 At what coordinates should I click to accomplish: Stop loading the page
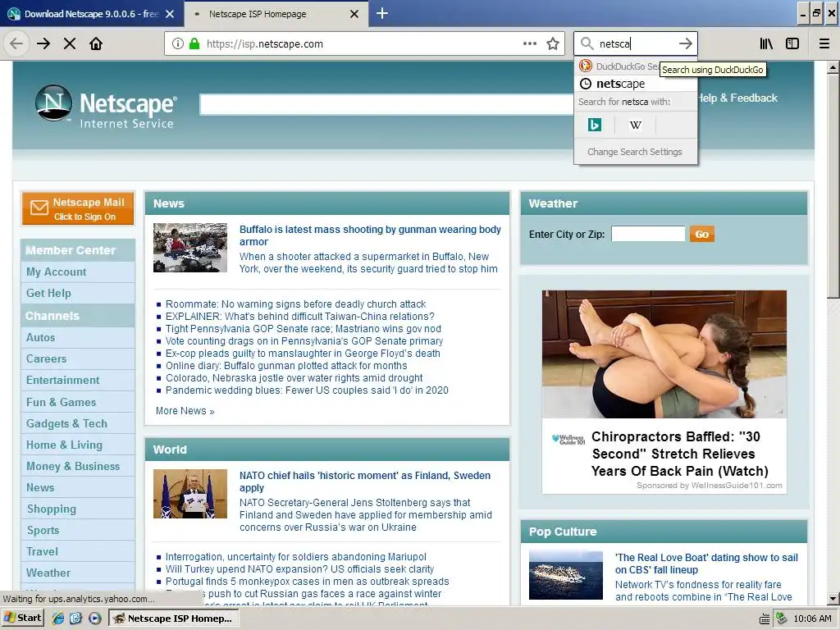point(70,43)
